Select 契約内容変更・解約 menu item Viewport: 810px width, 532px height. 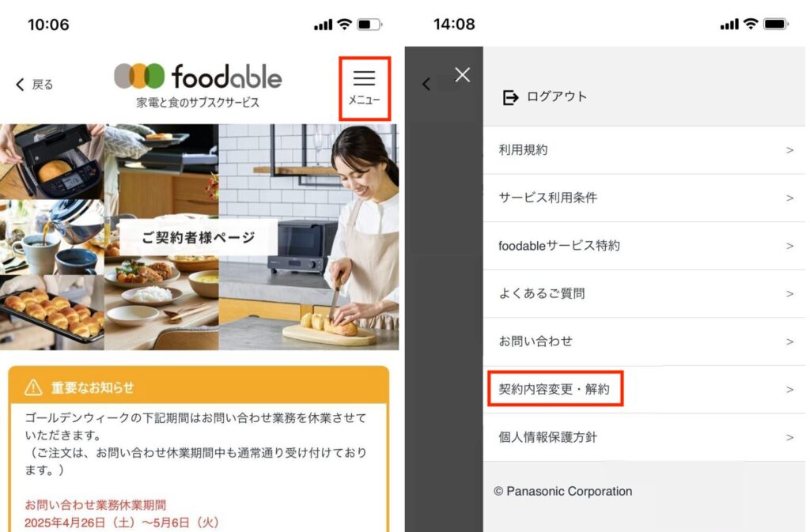coord(644,389)
